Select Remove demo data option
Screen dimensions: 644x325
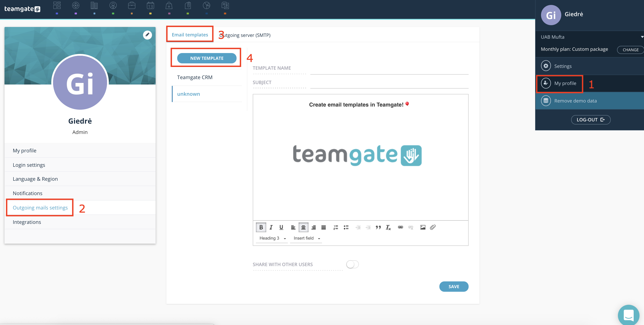pos(590,101)
